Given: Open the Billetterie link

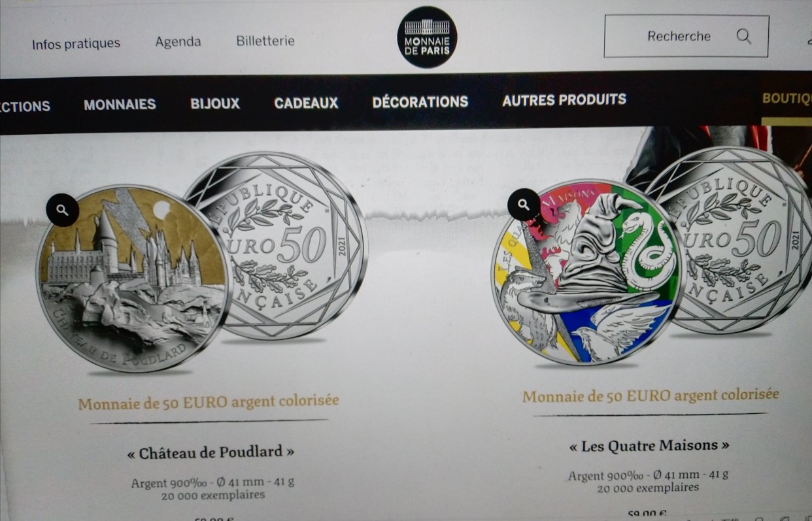Looking at the screenshot, I should [265, 41].
